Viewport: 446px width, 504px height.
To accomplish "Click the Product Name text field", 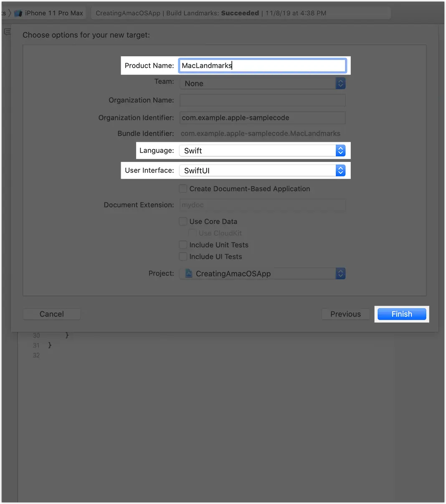I will [262, 66].
